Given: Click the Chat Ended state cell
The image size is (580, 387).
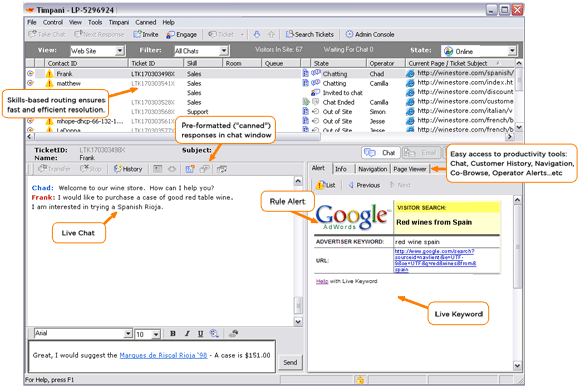Looking at the screenshot, I should (338, 102).
